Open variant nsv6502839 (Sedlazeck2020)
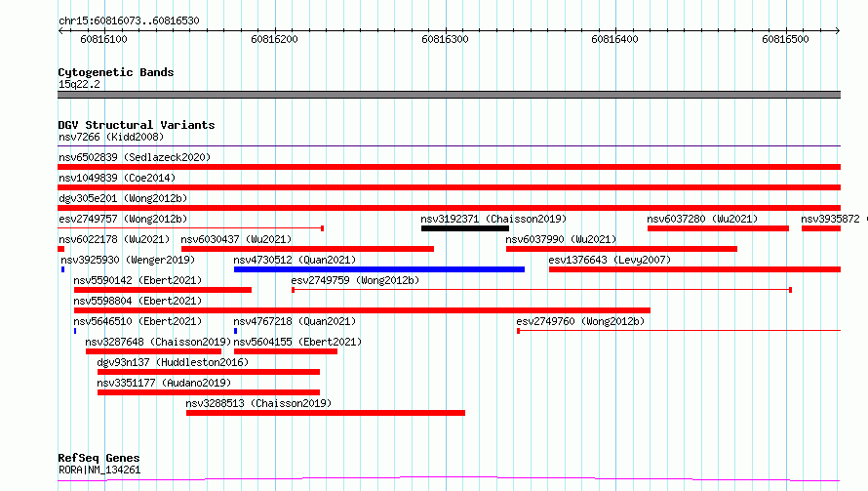 [x=135, y=157]
